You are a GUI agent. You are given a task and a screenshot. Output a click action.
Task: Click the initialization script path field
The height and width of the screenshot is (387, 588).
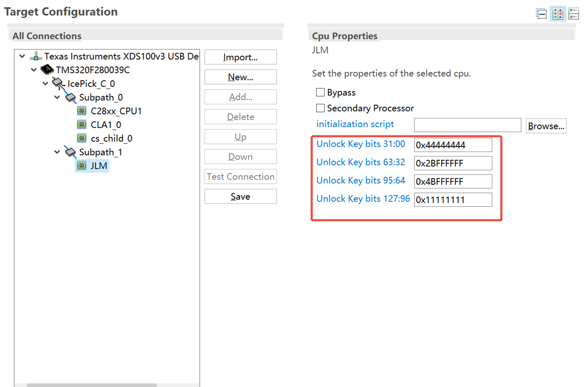click(x=467, y=125)
